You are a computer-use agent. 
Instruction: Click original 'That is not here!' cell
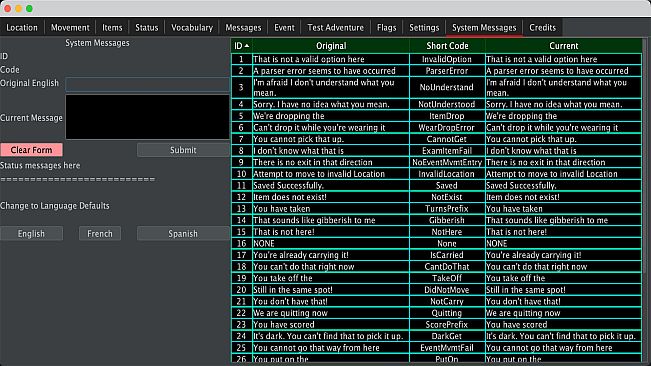click(331, 232)
